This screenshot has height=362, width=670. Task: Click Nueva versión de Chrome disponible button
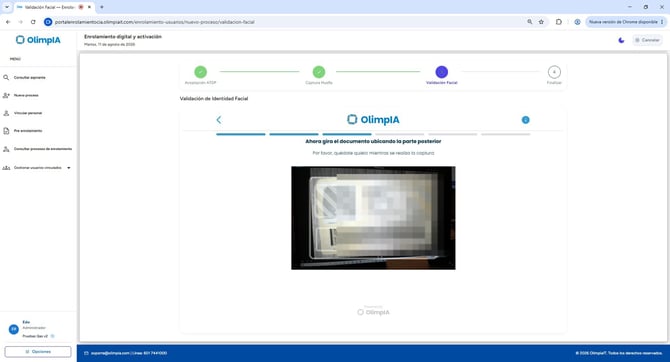click(626, 22)
